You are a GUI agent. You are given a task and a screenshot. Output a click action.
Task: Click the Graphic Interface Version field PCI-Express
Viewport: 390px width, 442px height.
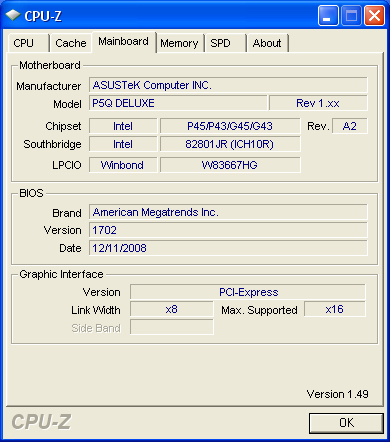tap(248, 292)
